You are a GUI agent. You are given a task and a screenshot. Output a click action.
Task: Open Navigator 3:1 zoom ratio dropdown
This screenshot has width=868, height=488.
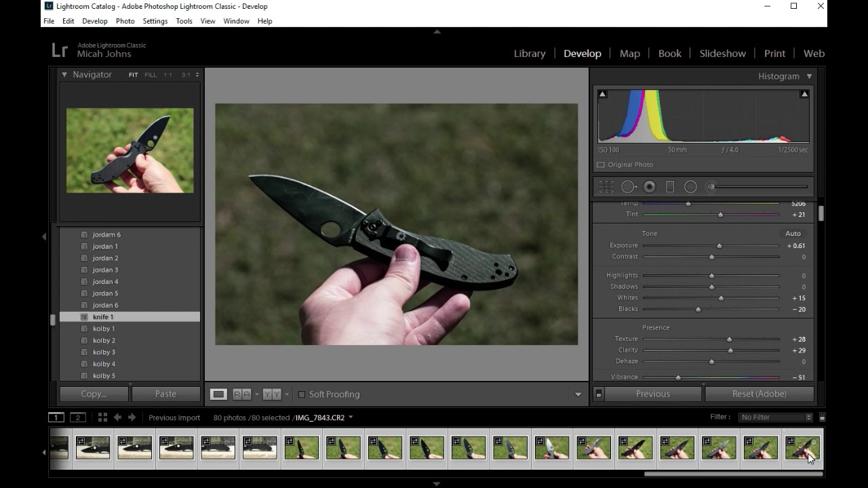click(x=197, y=75)
